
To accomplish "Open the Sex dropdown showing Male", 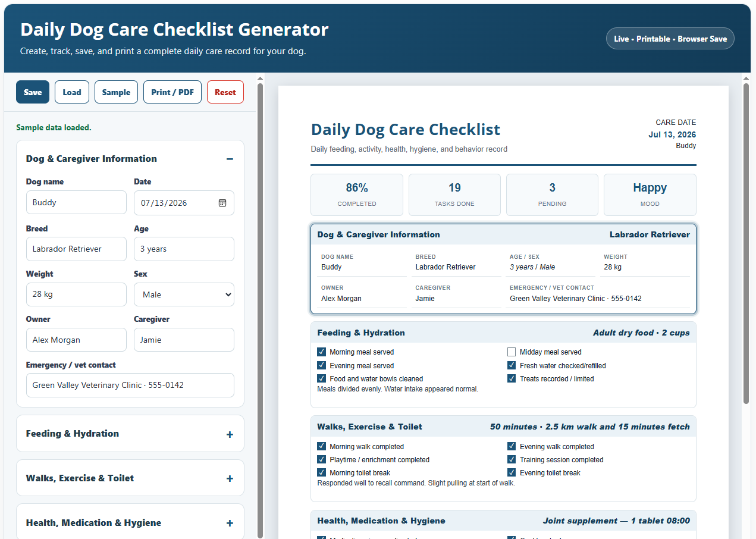I will (184, 294).
